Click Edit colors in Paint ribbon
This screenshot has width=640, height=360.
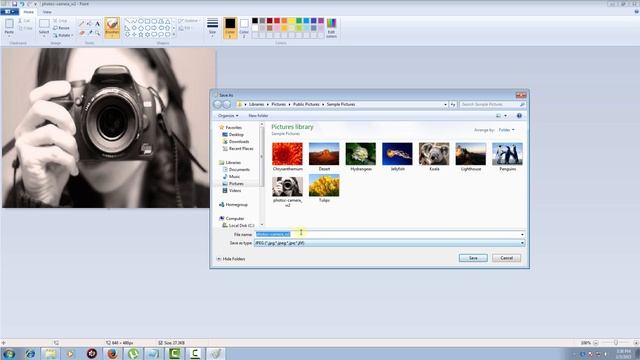tap(331, 28)
